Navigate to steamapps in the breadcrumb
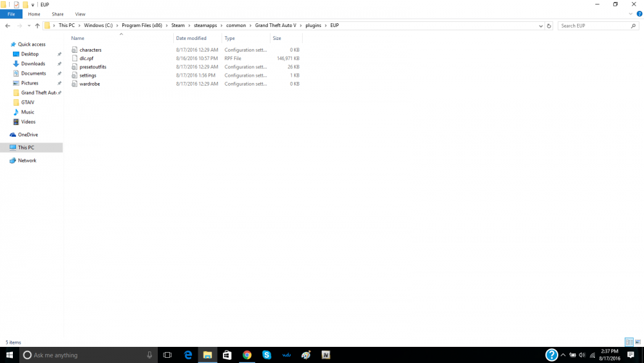 (205, 26)
